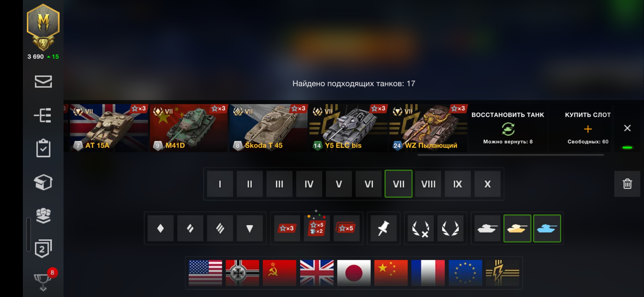Toggle the premium gold tank filter

click(517, 228)
